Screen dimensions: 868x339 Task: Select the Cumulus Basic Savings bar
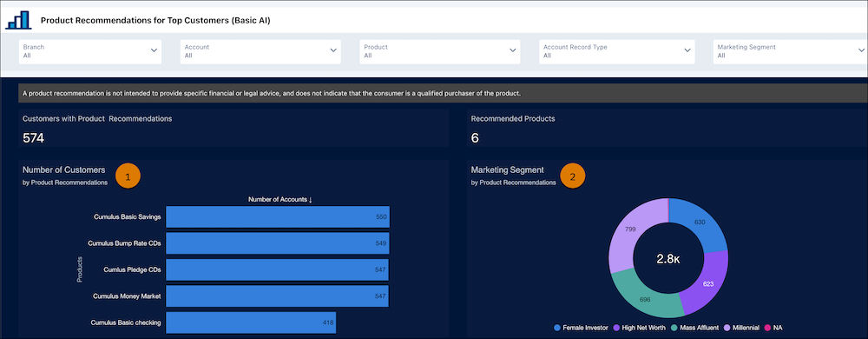pyautogui.click(x=278, y=217)
